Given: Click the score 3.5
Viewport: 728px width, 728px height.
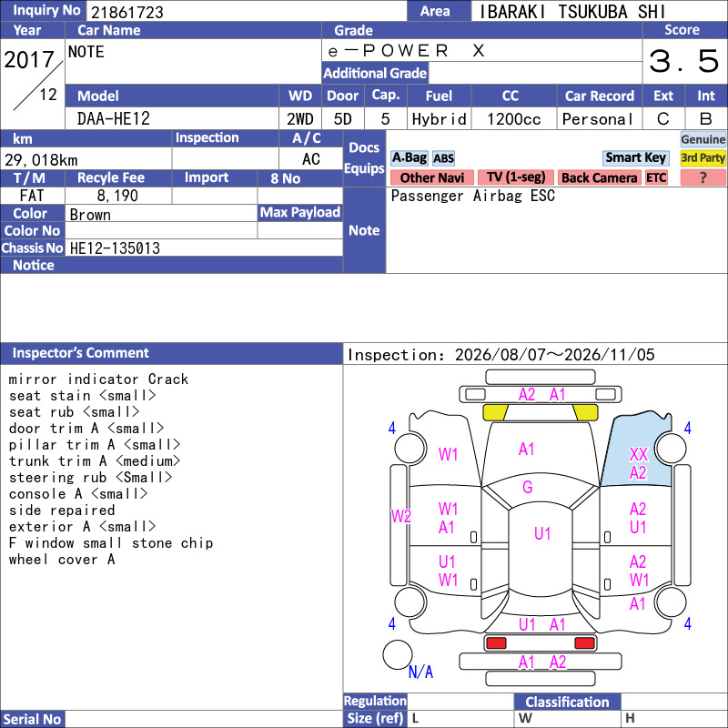Looking at the screenshot, I should pos(684,61).
